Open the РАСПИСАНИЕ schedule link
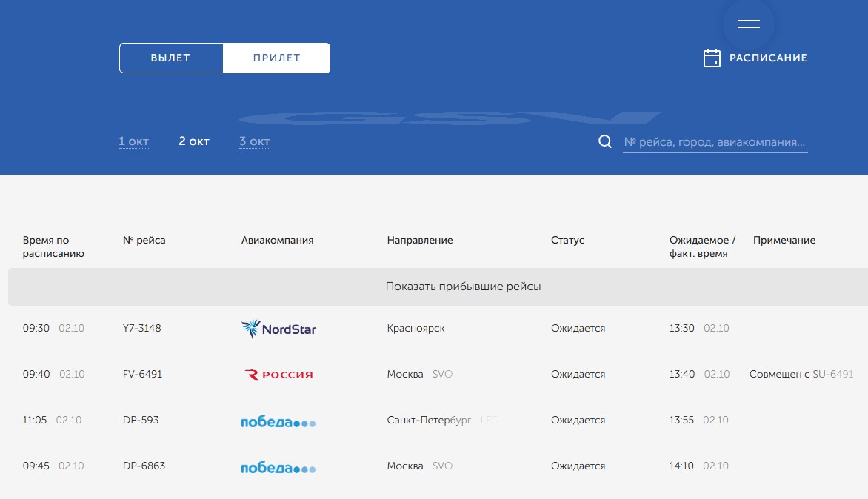The width and height of the screenshot is (868, 499). (x=768, y=58)
